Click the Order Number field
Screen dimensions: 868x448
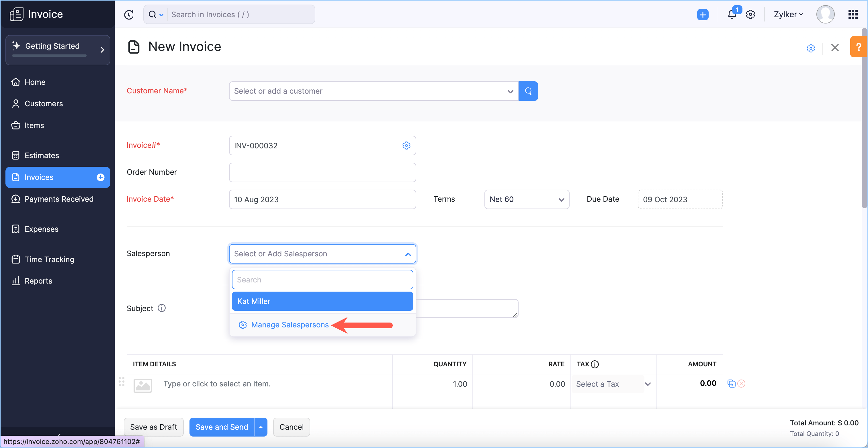pyautogui.click(x=322, y=172)
